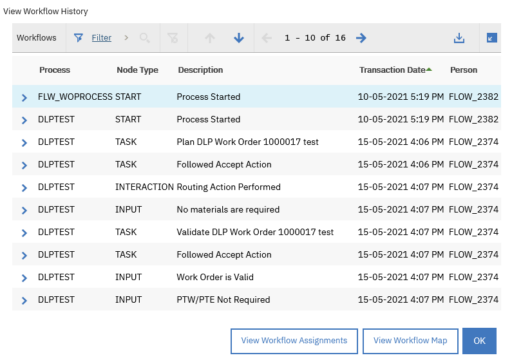The width and height of the screenshot is (512, 360).
Task: Expand the Plan DLP Work Order row
Action: coord(24,143)
